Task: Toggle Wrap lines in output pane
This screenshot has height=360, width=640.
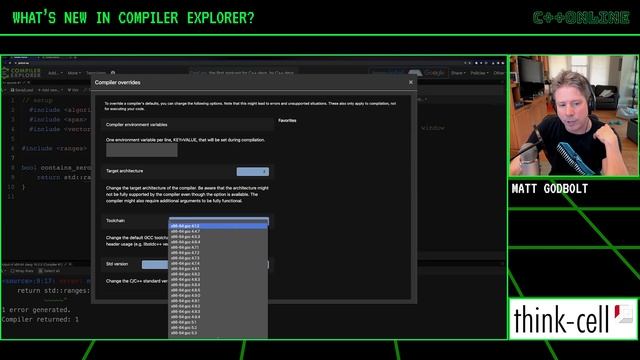Action: click(x=22, y=271)
